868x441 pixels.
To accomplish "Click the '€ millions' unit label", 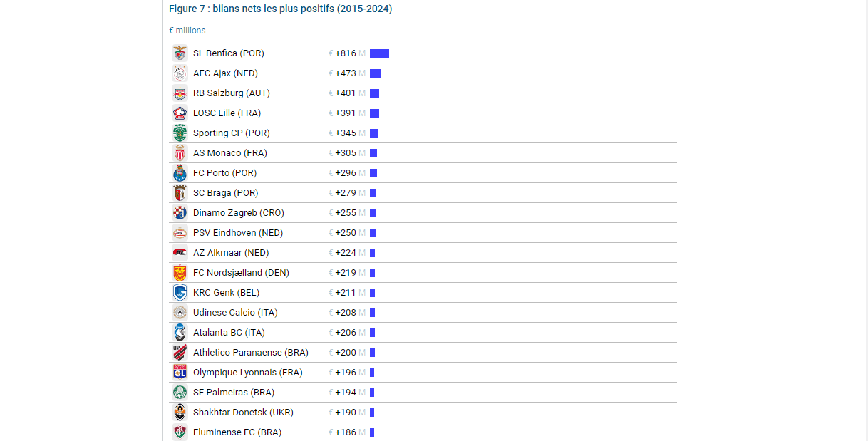I will (x=187, y=31).
